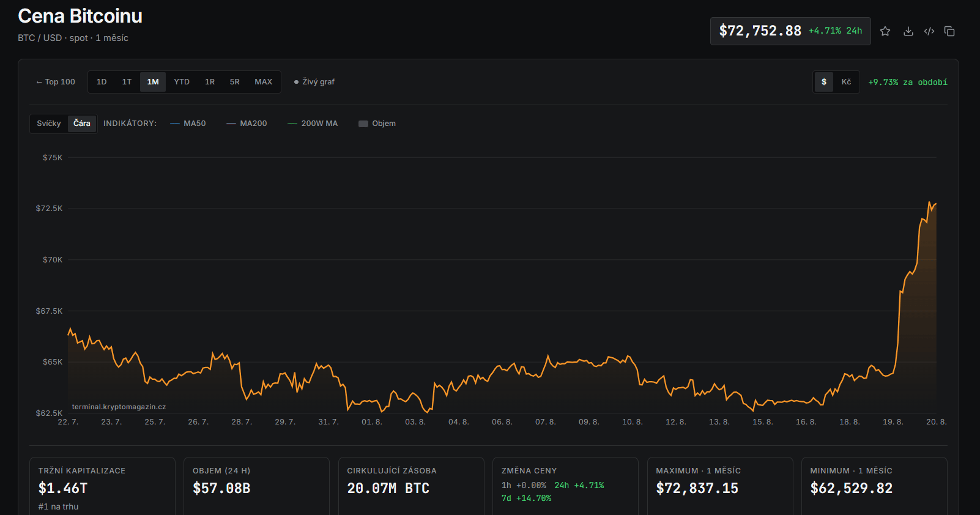Toggle the 200W MA indicator
Image resolution: width=980 pixels, height=515 pixels.
(x=313, y=124)
